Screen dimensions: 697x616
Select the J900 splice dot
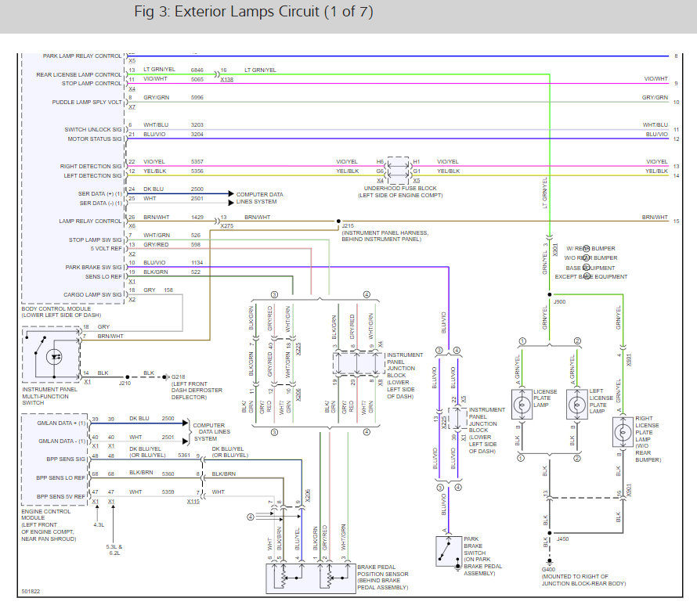[x=550, y=294]
